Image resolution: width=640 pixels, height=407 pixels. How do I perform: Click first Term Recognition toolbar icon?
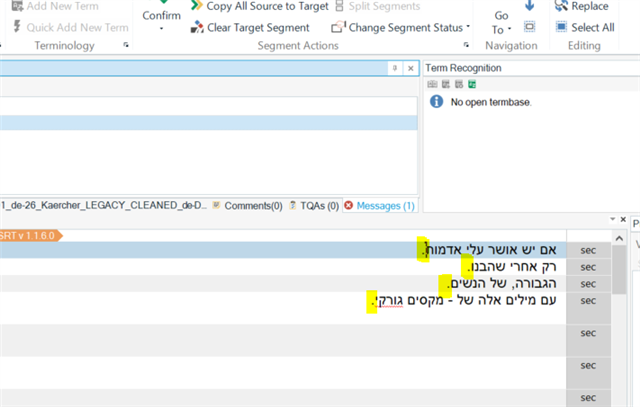click(432, 84)
